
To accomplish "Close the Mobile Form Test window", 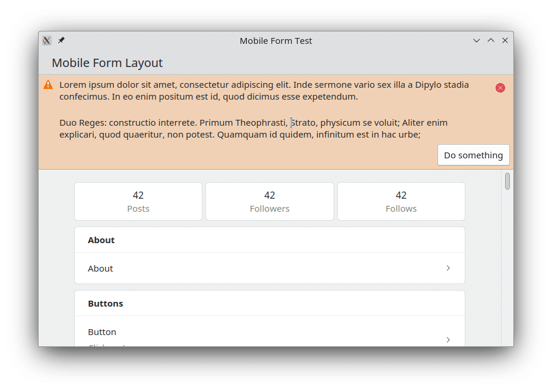I will coord(505,40).
